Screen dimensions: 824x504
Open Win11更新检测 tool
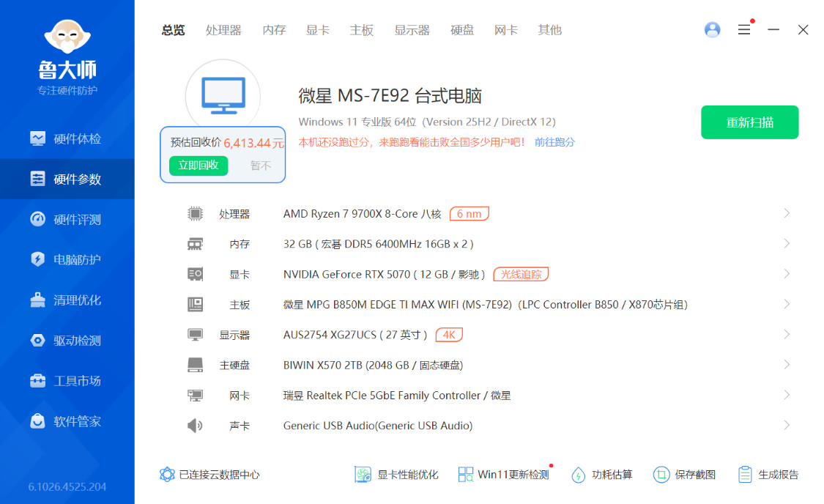point(503,475)
